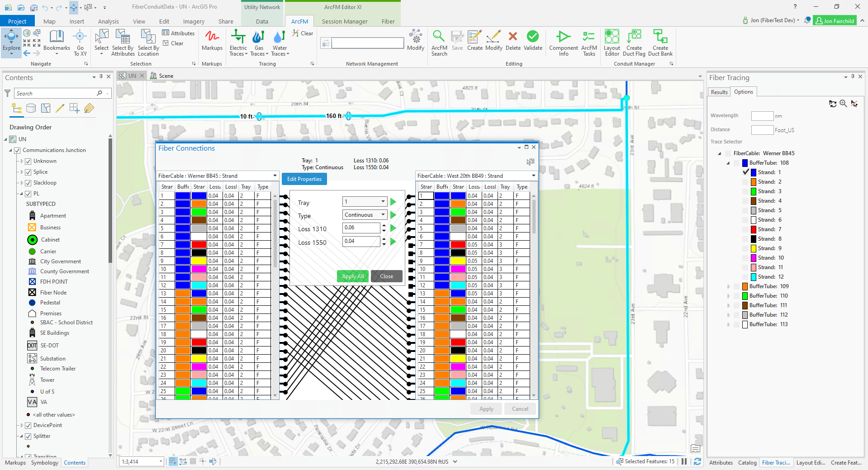
Task: Click the blue BufferTube 108 color swatch
Action: (x=745, y=163)
